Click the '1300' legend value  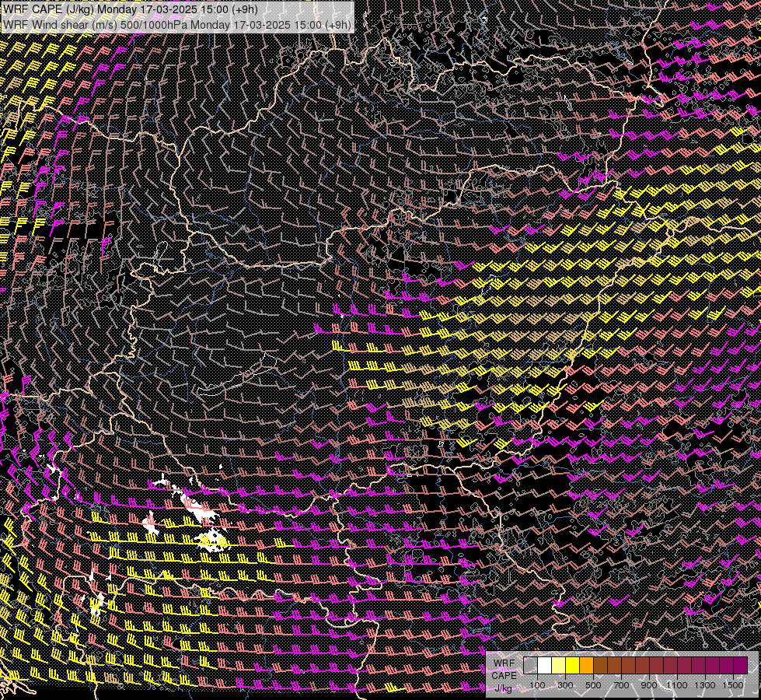(x=705, y=685)
